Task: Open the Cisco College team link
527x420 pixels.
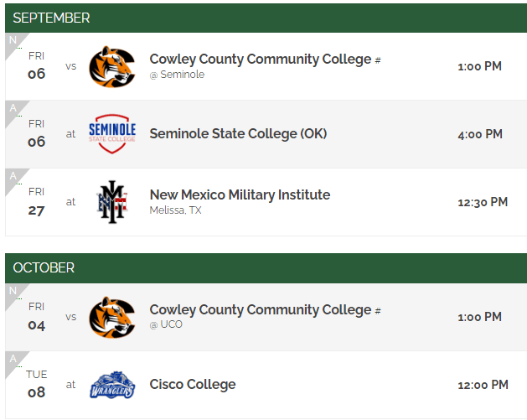Action: coord(193,384)
